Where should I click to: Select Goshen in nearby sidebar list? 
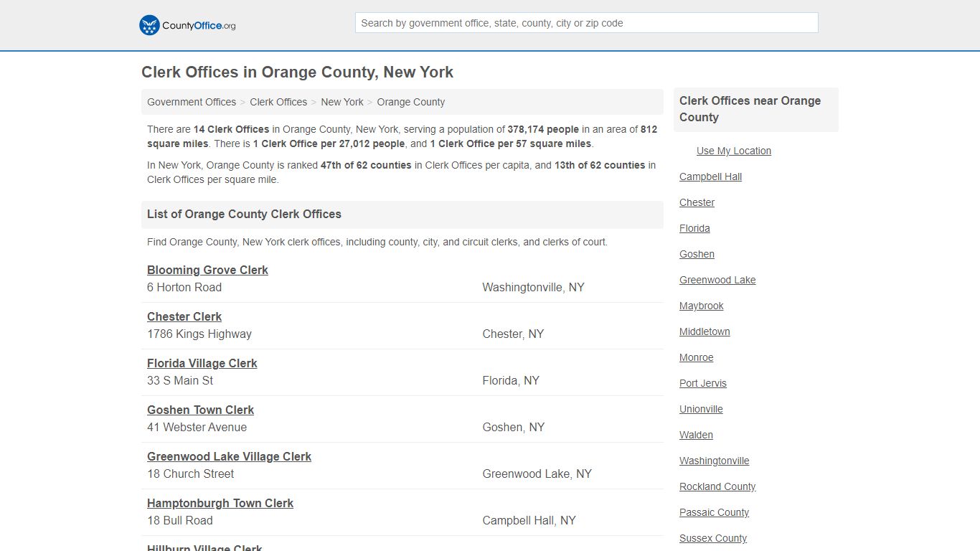coord(697,254)
